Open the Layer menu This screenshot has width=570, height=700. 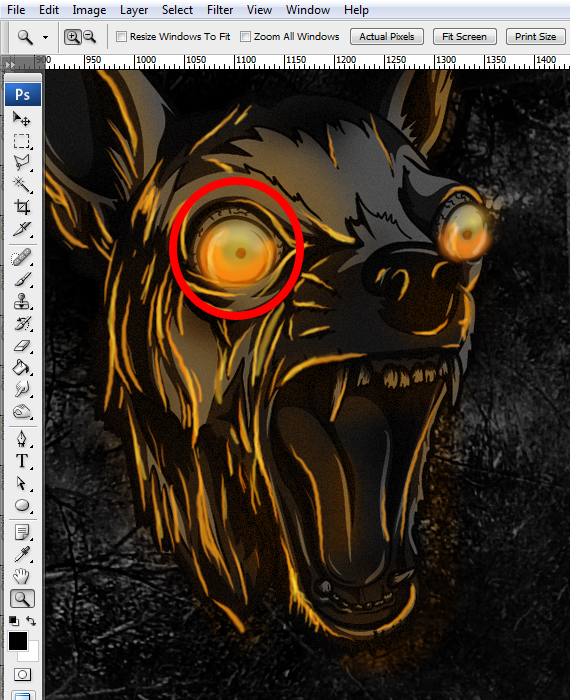click(x=134, y=10)
